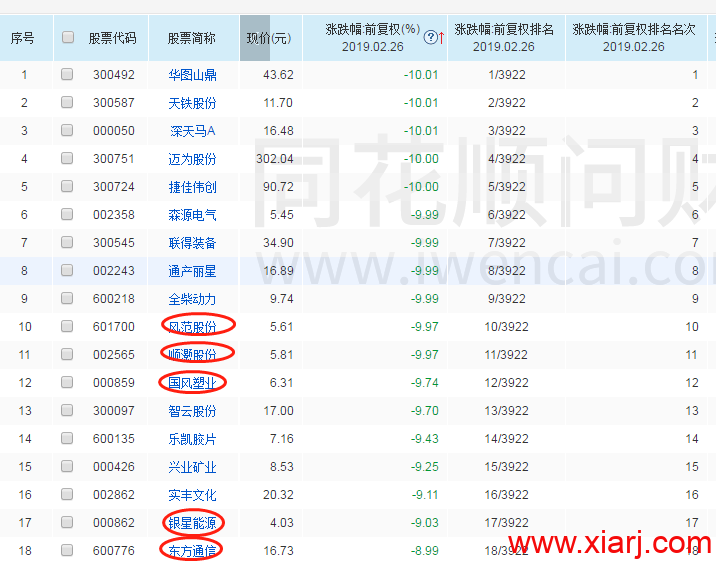
Task: Open the help question-mark icon in 涨跌幅 header
Action: pos(430,37)
